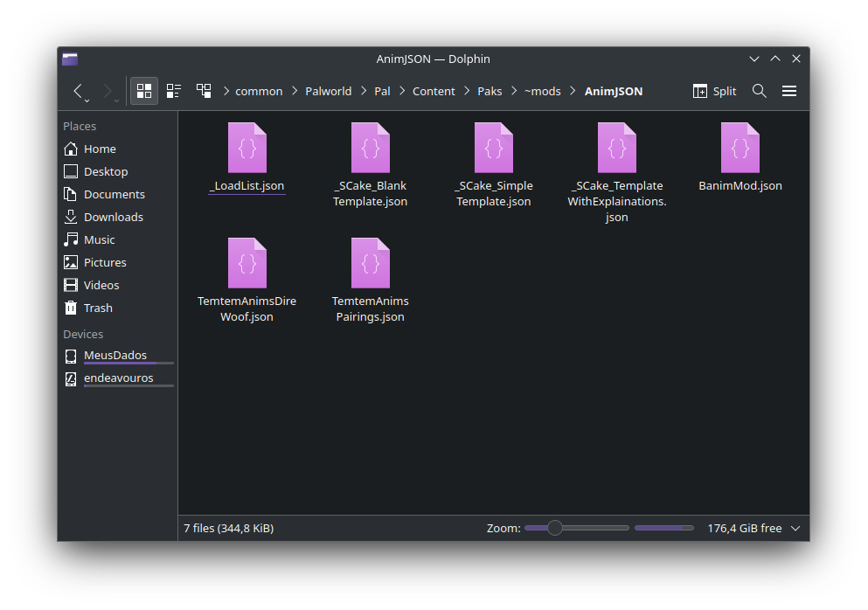Click the endeavouros device icon
This screenshot has width=868, height=610.
71,378
